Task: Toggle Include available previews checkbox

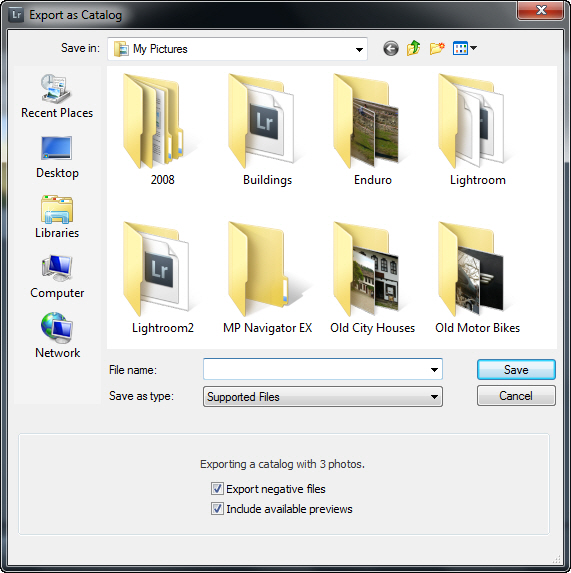Action: pyautogui.click(x=217, y=509)
